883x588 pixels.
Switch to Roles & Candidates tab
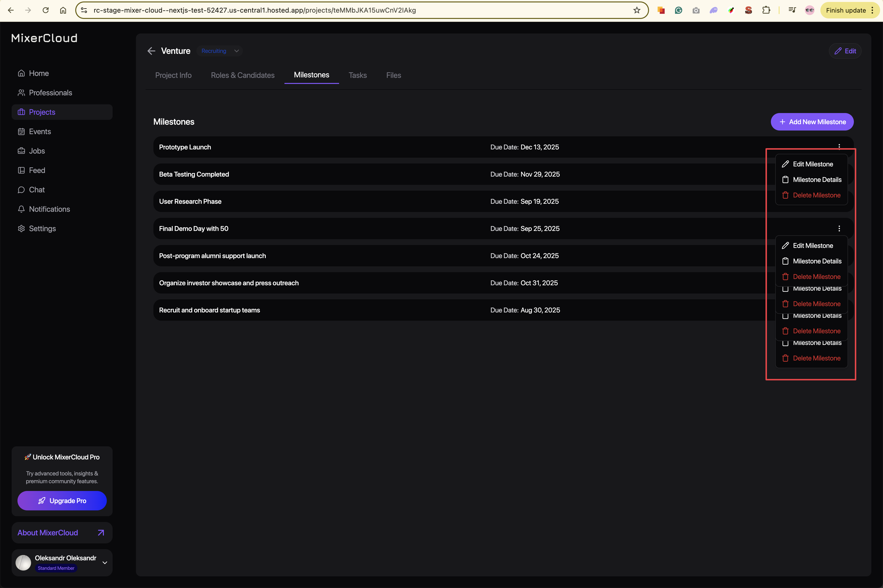242,75
